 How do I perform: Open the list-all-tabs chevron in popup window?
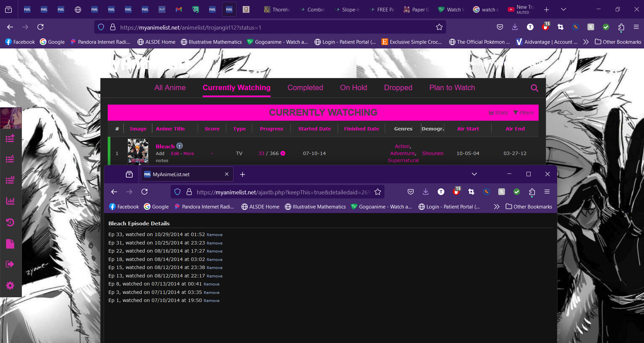(474, 174)
